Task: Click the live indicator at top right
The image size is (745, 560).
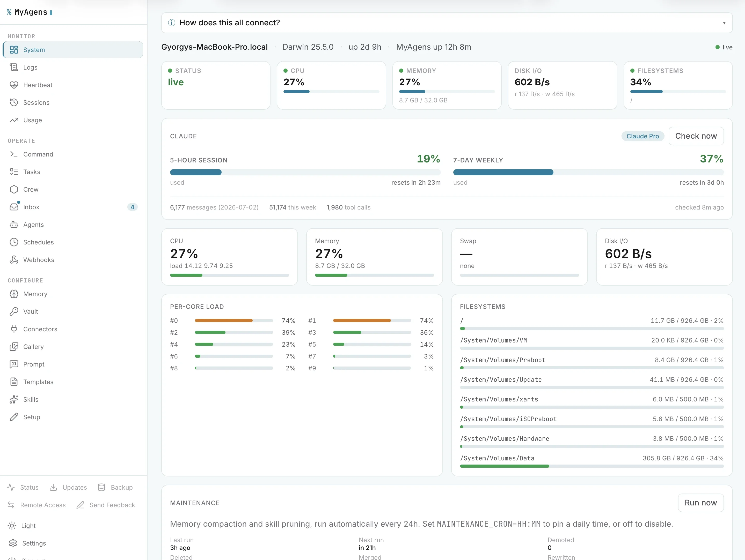Action: coord(724,47)
